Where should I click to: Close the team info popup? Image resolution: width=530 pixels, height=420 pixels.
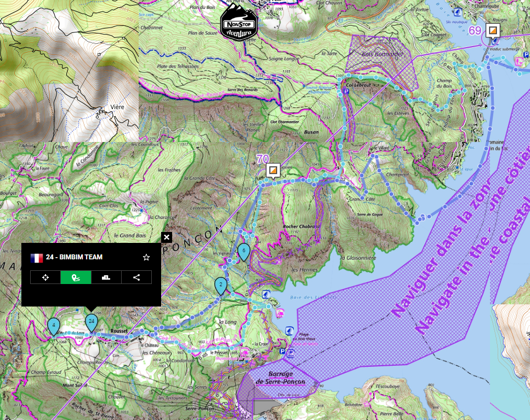tap(167, 237)
